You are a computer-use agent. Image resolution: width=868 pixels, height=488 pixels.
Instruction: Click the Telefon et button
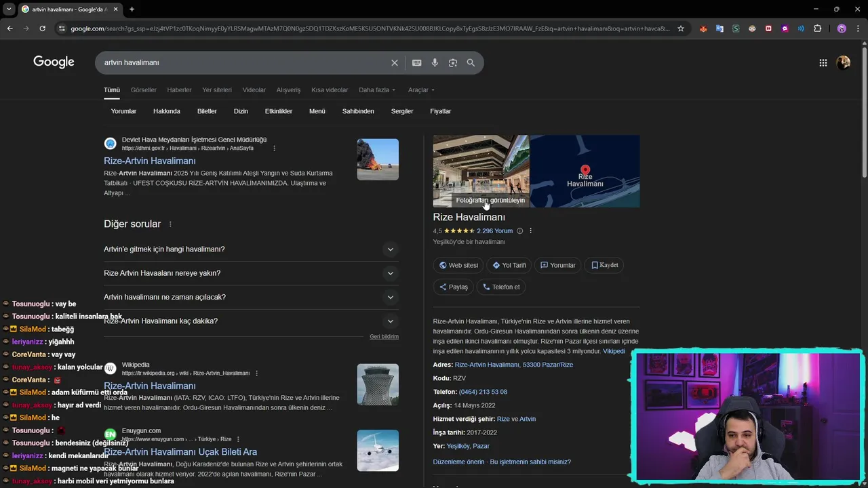tap(501, 287)
